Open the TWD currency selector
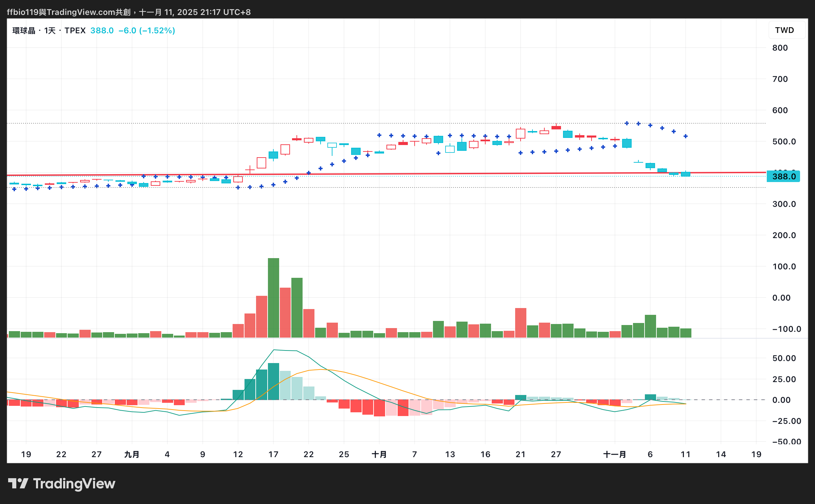 tap(784, 30)
